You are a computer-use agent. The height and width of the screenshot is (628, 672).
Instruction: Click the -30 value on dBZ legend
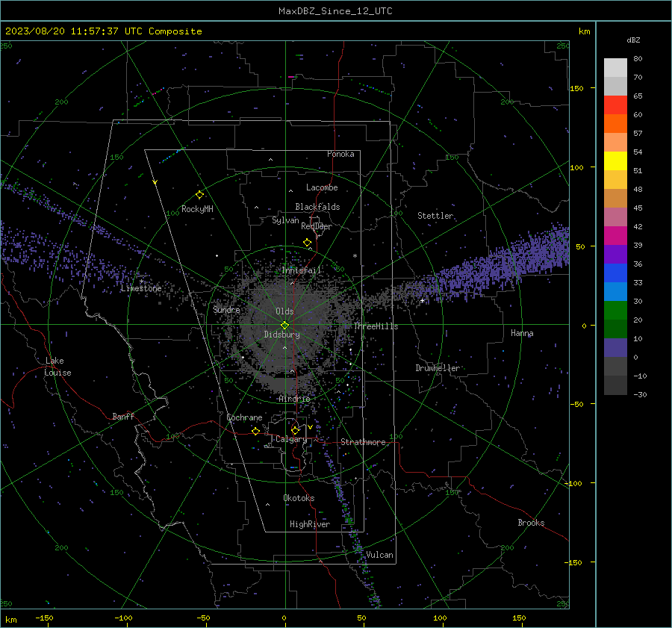(x=640, y=394)
